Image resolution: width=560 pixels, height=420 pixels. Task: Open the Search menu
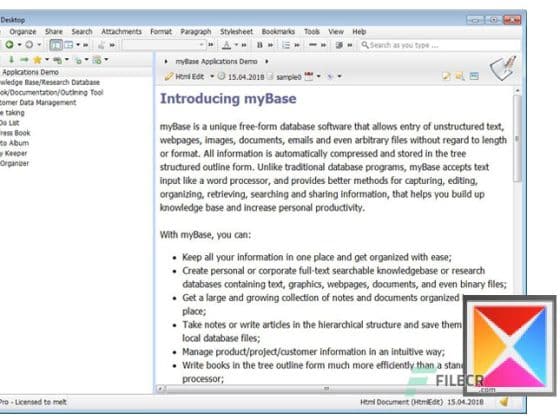point(82,32)
